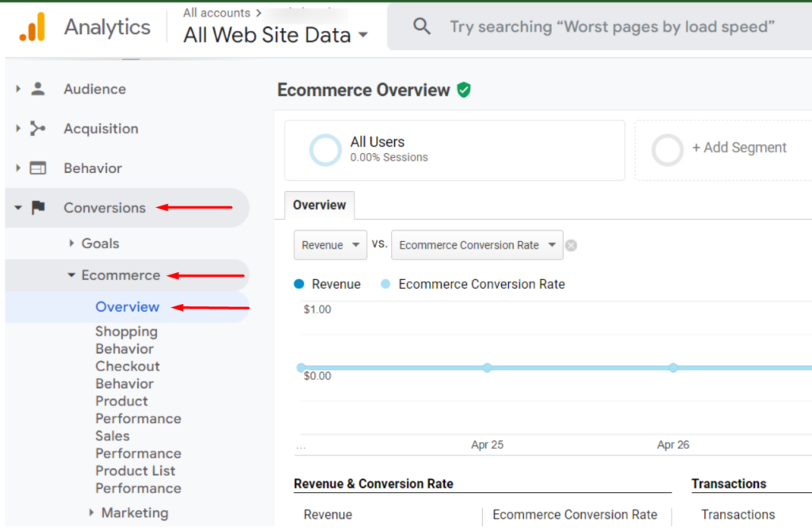Screen dimensions: 812x530
Task: Open the Ecommerce Overview report link
Action: 128,307
